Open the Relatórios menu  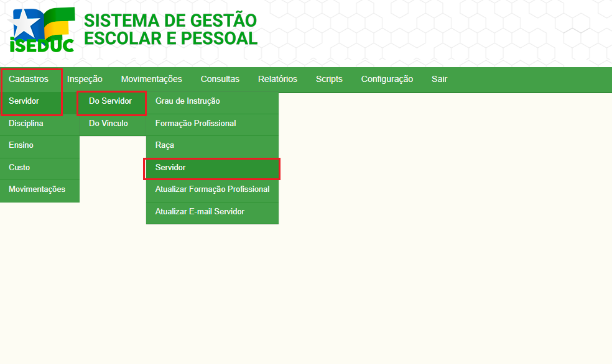click(x=277, y=79)
